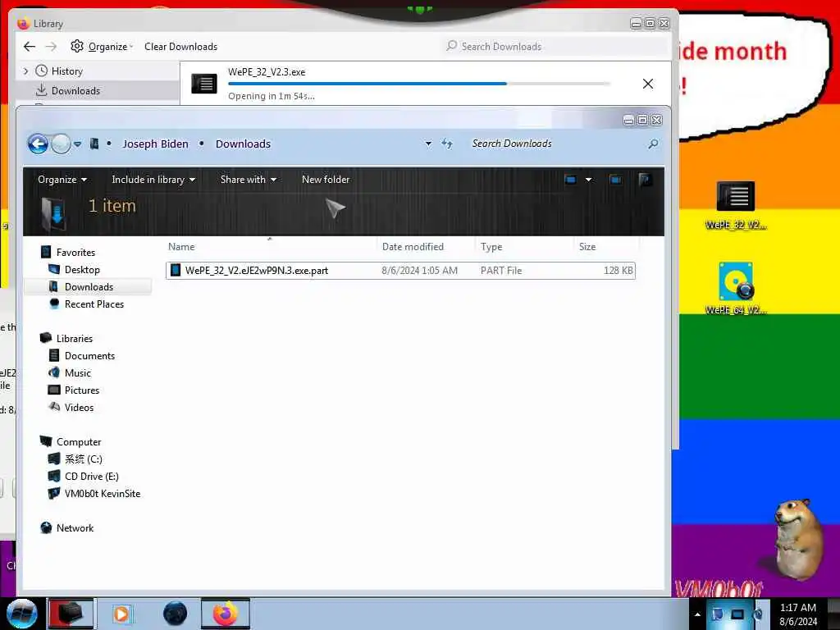Screen dimensions: 840x630
Task: Open the address bar history dropdown
Action: (428, 144)
